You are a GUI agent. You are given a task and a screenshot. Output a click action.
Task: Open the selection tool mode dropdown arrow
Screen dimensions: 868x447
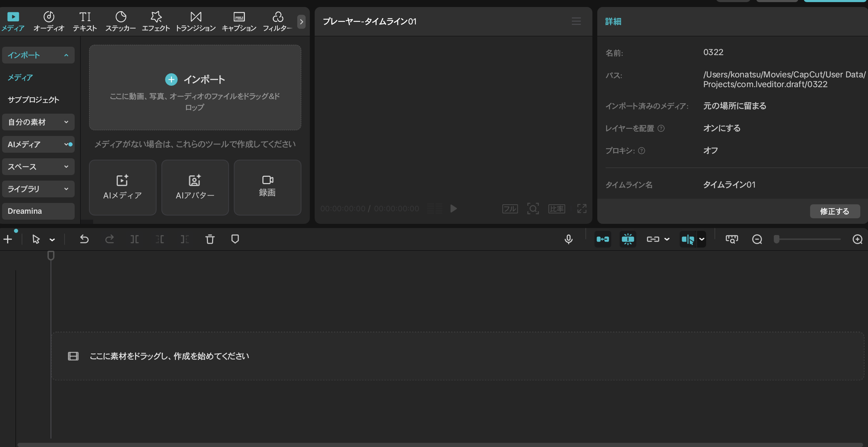click(x=52, y=240)
